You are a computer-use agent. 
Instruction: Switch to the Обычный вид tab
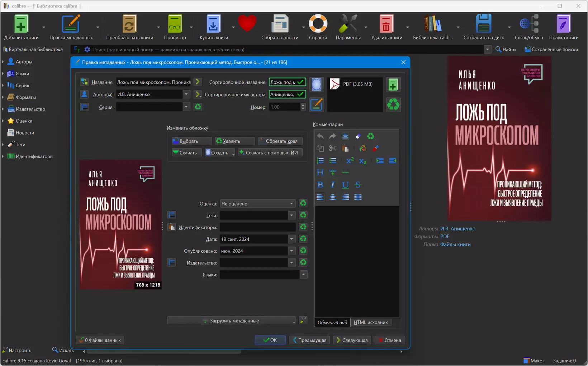(x=332, y=322)
